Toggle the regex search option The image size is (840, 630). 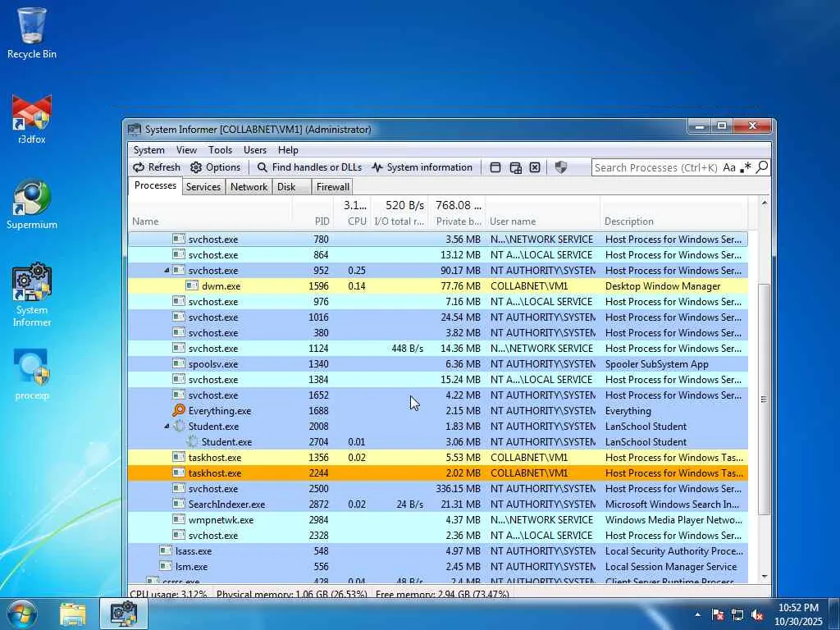point(745,167)
